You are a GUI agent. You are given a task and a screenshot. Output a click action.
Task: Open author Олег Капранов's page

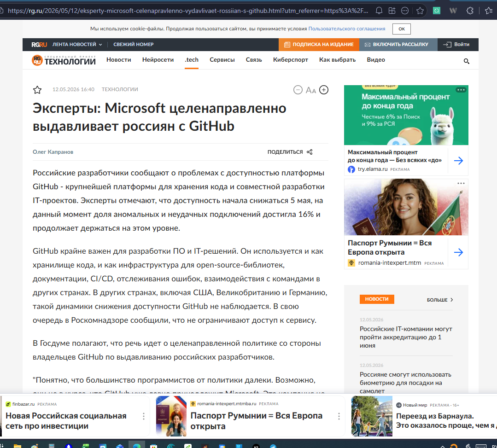[53, 152]
